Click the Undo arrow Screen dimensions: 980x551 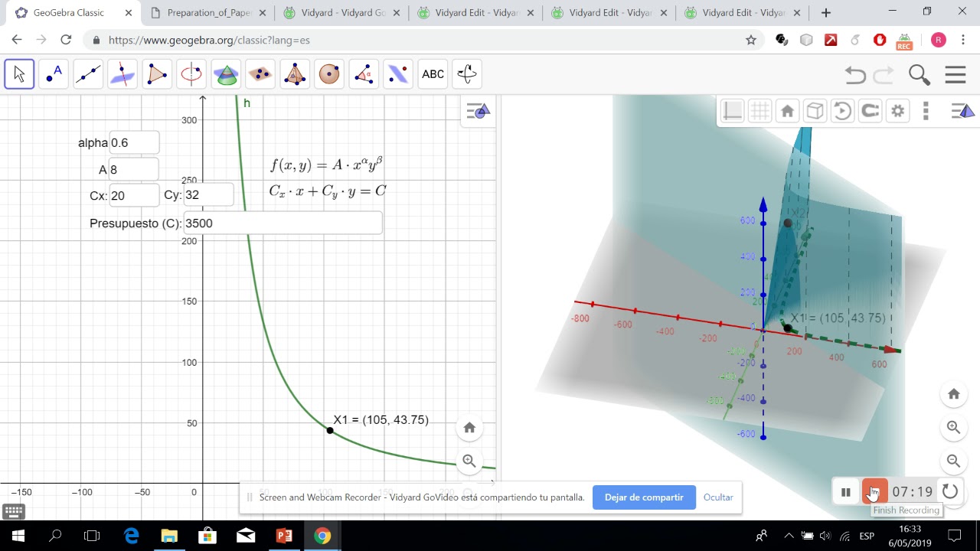pyautogui.click(x=855, y=74)
